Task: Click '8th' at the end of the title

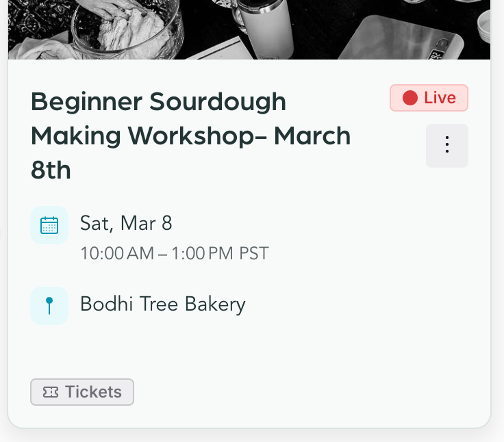Action: [51, 170]
